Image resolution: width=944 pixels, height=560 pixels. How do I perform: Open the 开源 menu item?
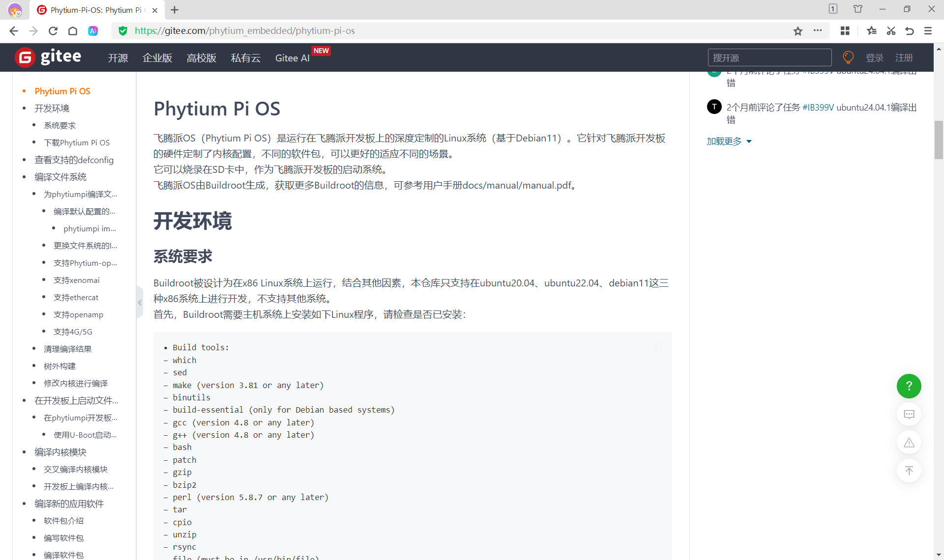(118, 58)
